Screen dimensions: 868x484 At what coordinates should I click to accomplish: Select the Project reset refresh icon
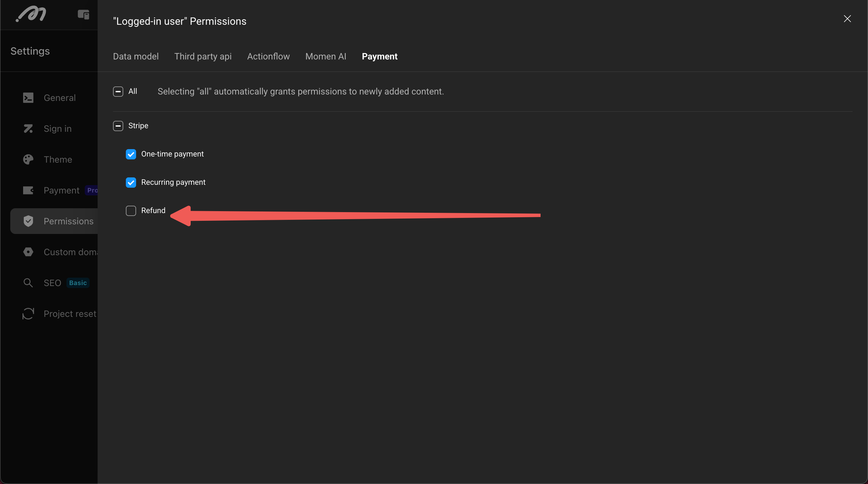click(28, 313)
